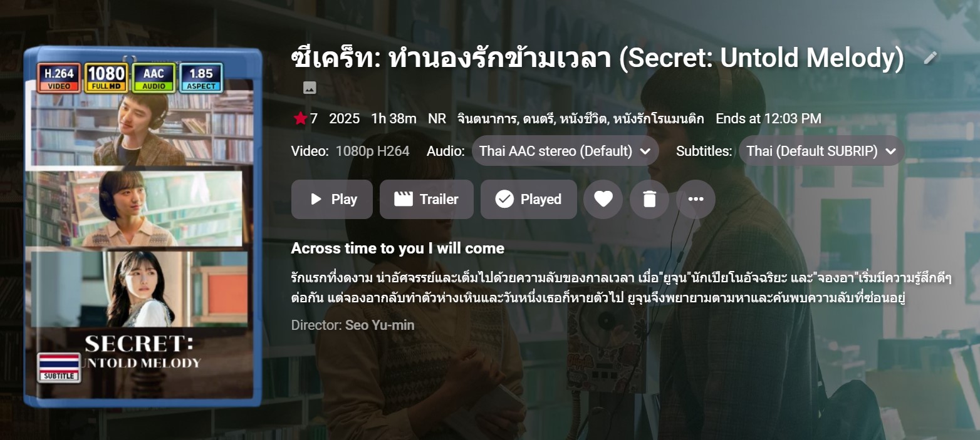Viewport: 980px width, 440px height.
Task: Watch the Trailer
Action: point(427,199)
